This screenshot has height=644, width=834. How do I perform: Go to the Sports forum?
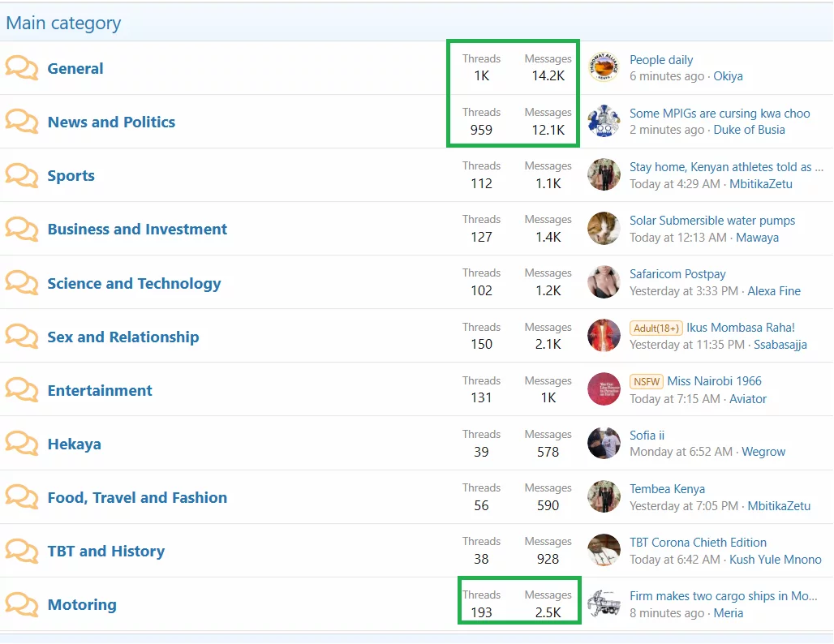pos(71,176)
